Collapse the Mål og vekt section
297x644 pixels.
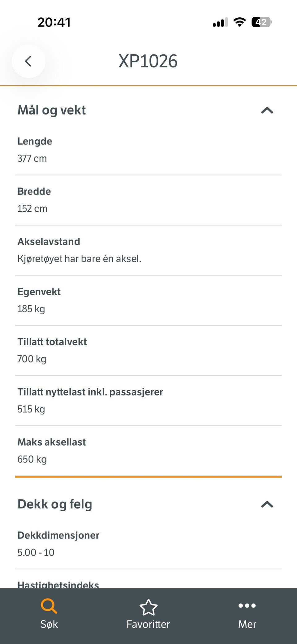pos(267,110)
